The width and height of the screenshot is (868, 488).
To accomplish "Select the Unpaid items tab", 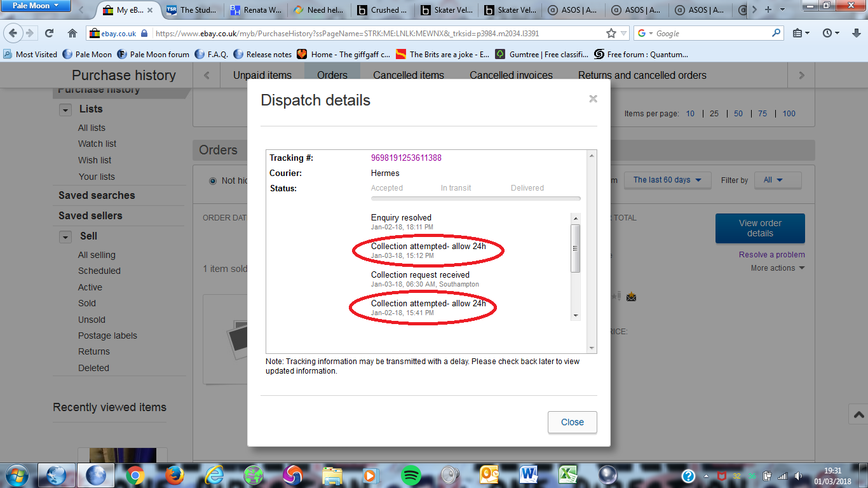I will click(262, 75).
